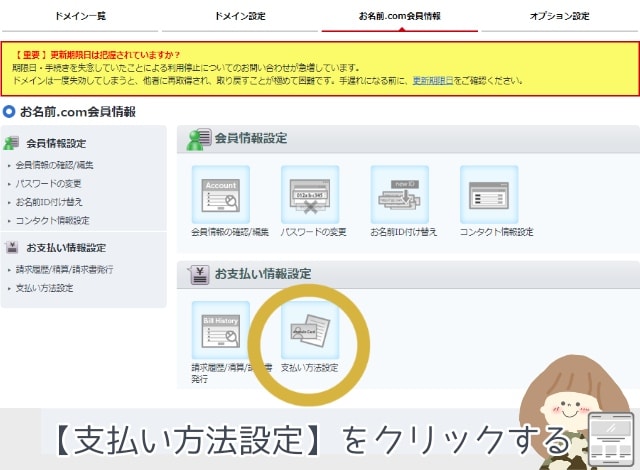
Task: Click page heading お名前.com会員情報
Action: (78, 111)
